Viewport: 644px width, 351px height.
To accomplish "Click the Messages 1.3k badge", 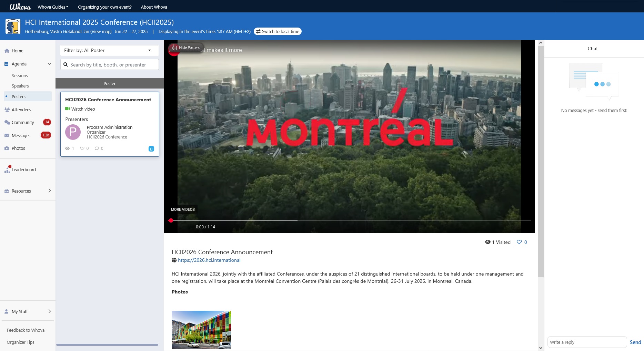I will 46,135.
